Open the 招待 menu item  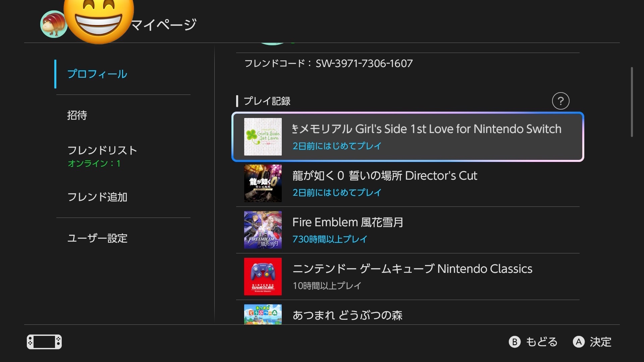pos(77,115)
